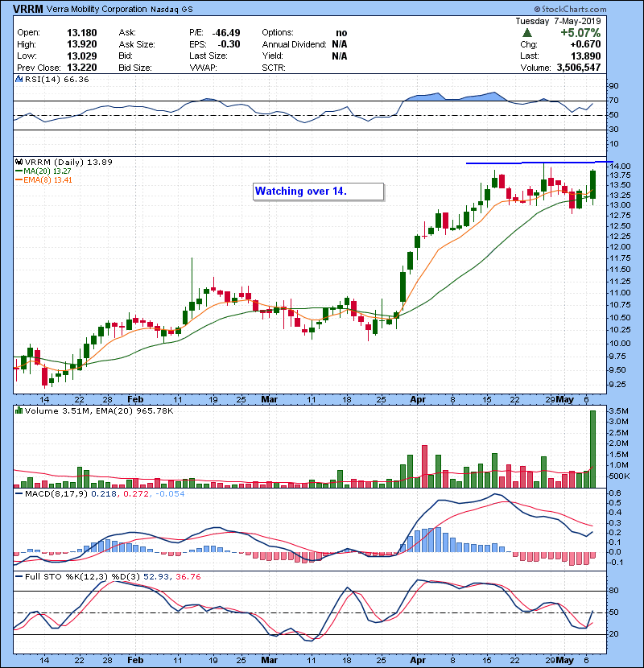644x668 pixels.
Task: Click the volume bars icon beside Volume label
Action: click(19, 411)
